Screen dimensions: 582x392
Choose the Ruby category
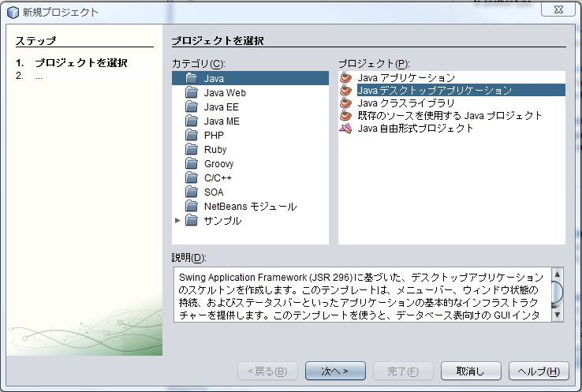pyautogui.click(x=215, y=150)
